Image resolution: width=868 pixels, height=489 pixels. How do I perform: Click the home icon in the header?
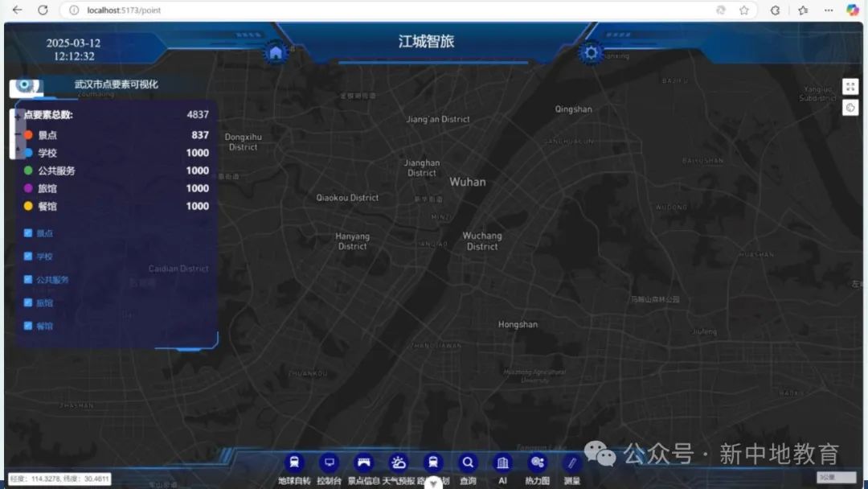click(276, 53)
